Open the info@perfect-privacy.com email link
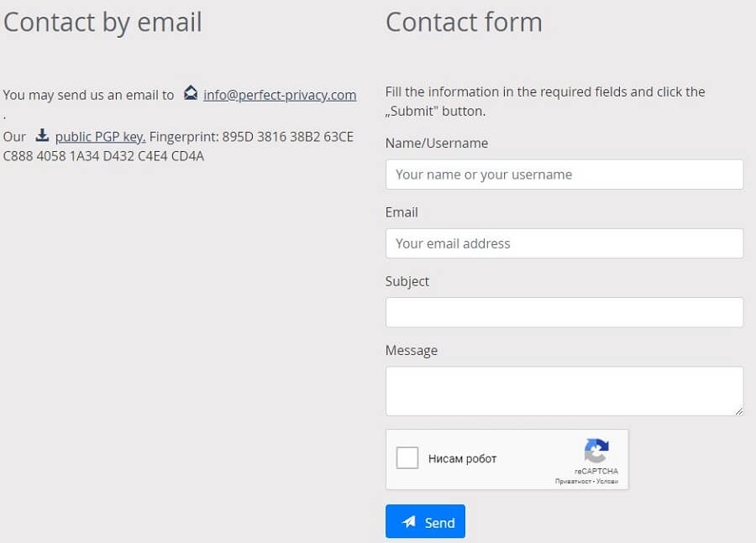The width and height of the screenshot is (756, 543). (280, 95)
